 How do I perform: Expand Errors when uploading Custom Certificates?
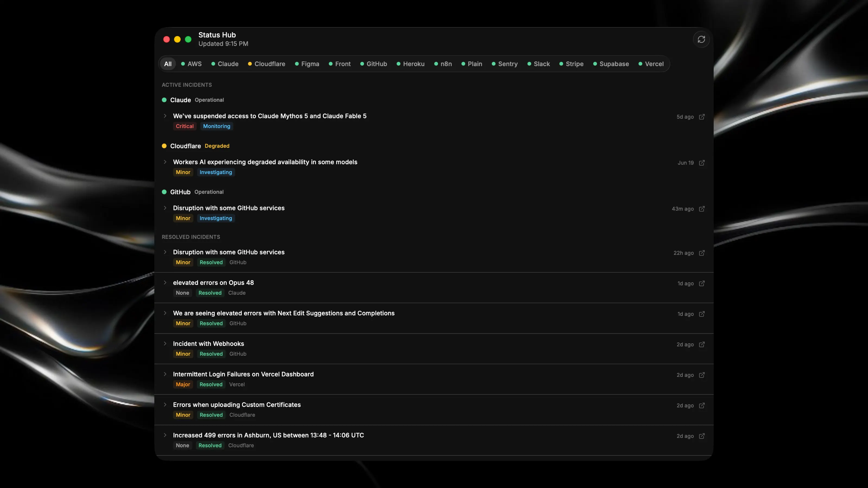(165, 404)
